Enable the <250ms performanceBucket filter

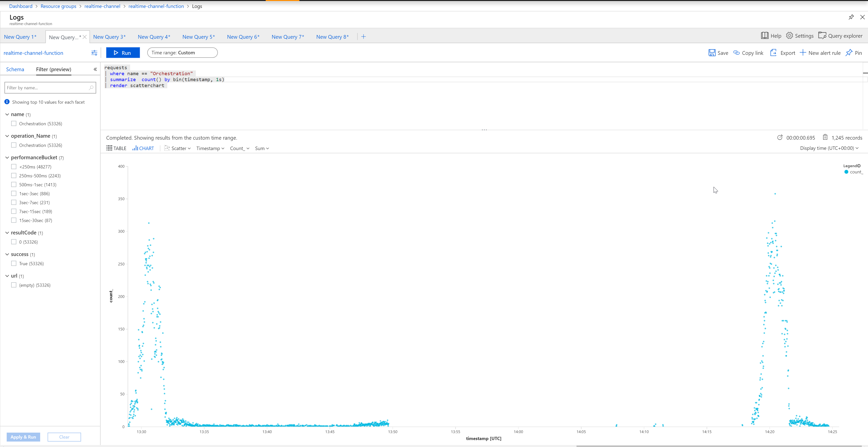14,166
